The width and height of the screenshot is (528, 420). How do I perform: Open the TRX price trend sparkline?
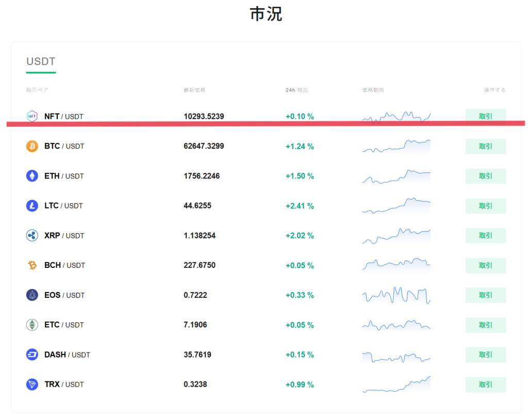tap(397, 384)
